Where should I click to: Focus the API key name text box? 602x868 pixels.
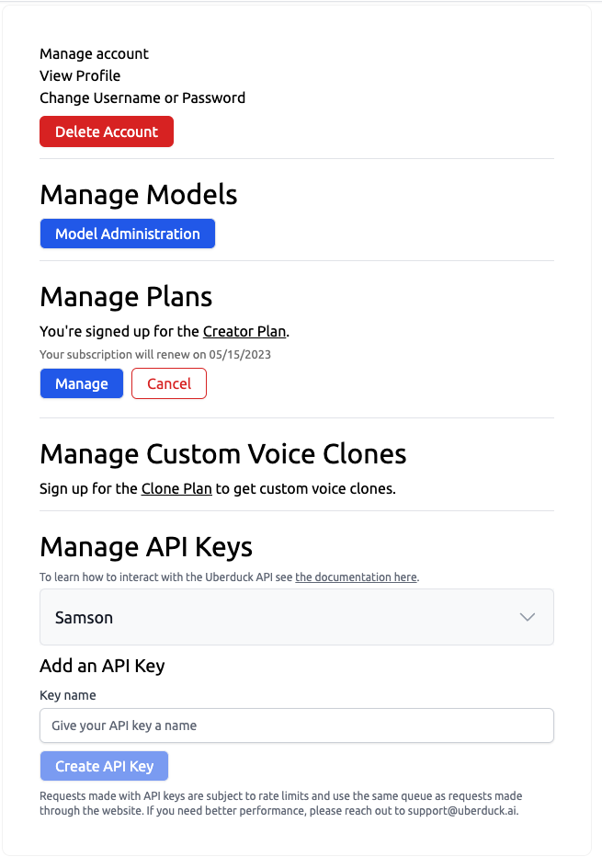pos(296,725)
